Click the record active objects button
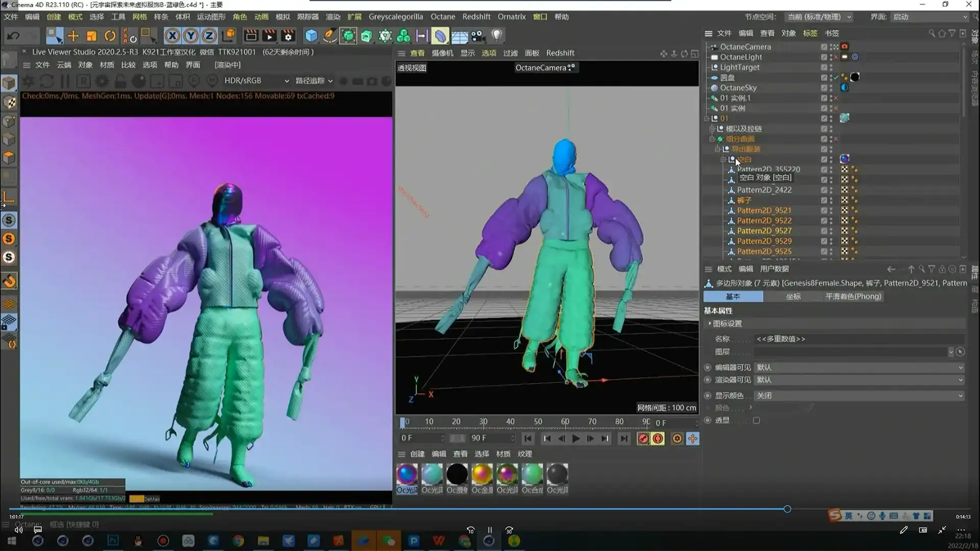980x551 pixels. [x=643, y=438]
